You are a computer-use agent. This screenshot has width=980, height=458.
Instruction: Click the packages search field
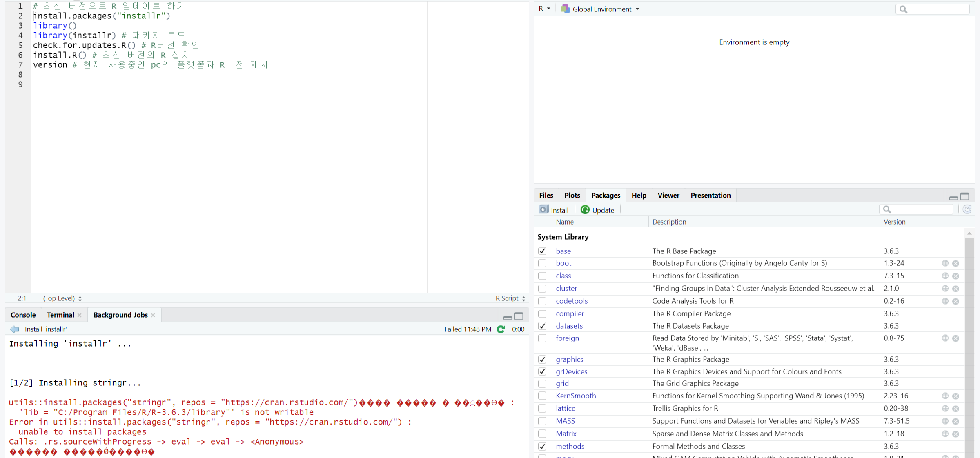[921, 209]
